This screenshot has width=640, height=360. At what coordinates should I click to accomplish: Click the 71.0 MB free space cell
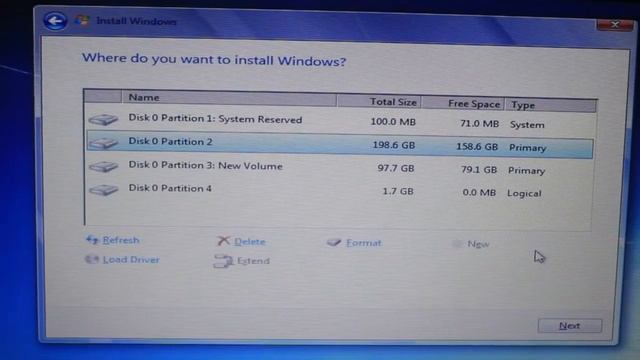pos(480,123)
